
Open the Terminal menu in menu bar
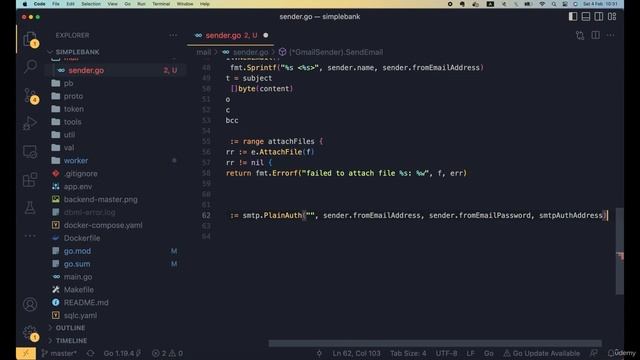tap(161, 4)
